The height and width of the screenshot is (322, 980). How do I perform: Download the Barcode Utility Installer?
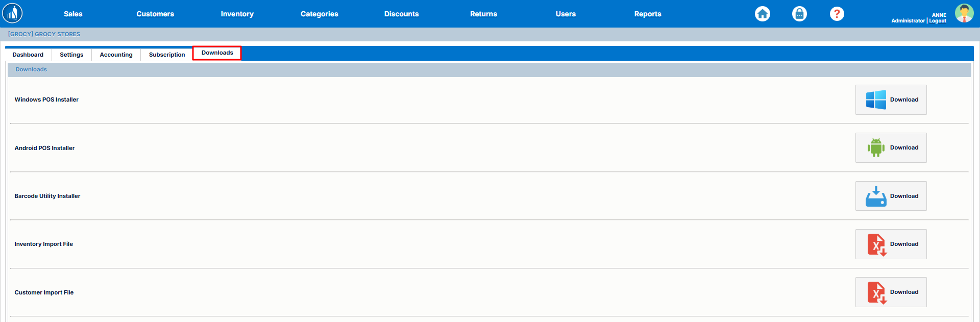[891, 196]
